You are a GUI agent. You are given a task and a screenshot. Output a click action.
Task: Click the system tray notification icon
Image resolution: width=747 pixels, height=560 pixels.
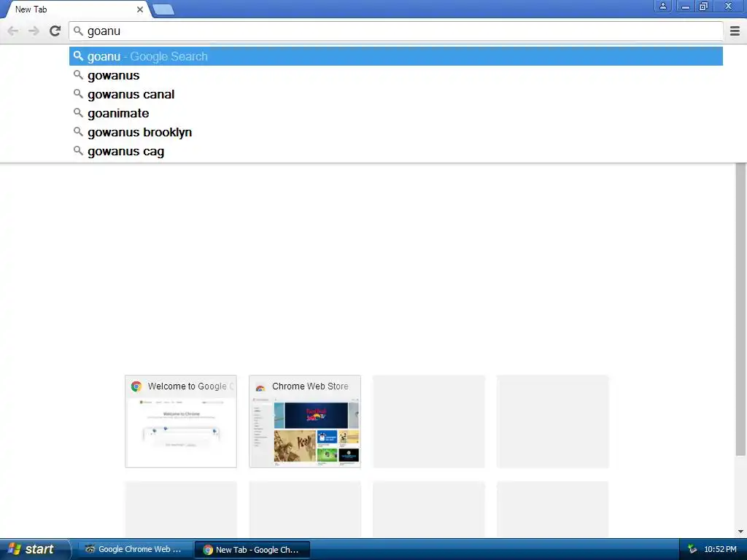[x=692, y=549]
